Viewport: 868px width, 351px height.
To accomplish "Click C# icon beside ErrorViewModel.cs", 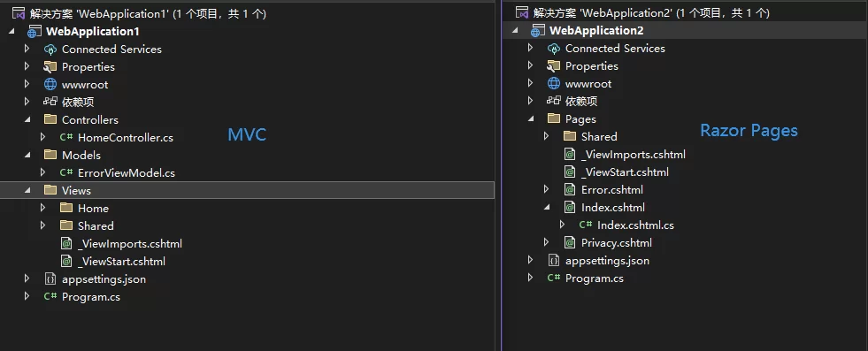I will pyautogui.click(x=66, y=172).
